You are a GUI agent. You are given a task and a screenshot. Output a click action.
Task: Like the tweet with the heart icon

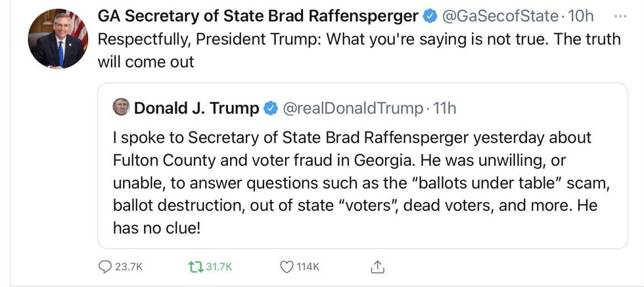287,267
